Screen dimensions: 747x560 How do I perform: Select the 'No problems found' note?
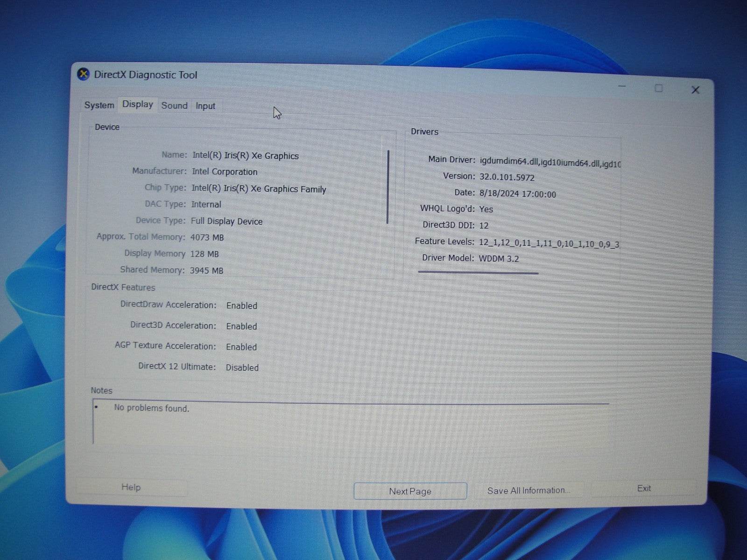point(151,408)
